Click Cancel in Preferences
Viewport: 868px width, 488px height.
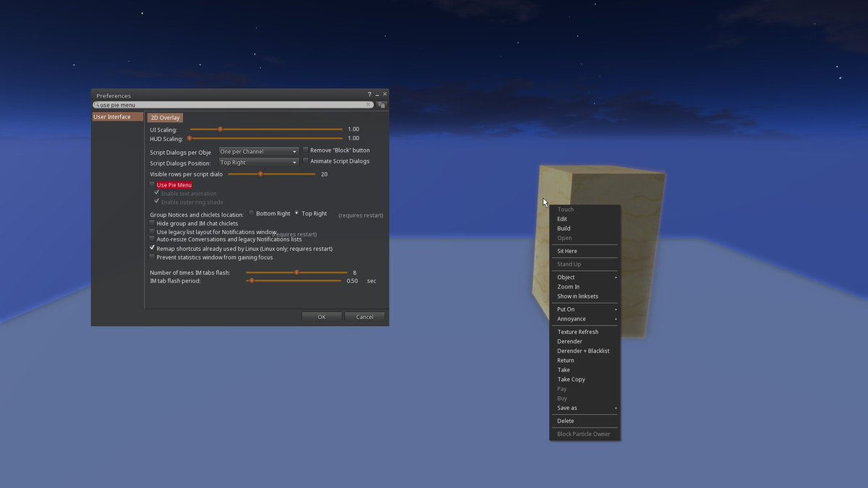[x=365, y=317]
